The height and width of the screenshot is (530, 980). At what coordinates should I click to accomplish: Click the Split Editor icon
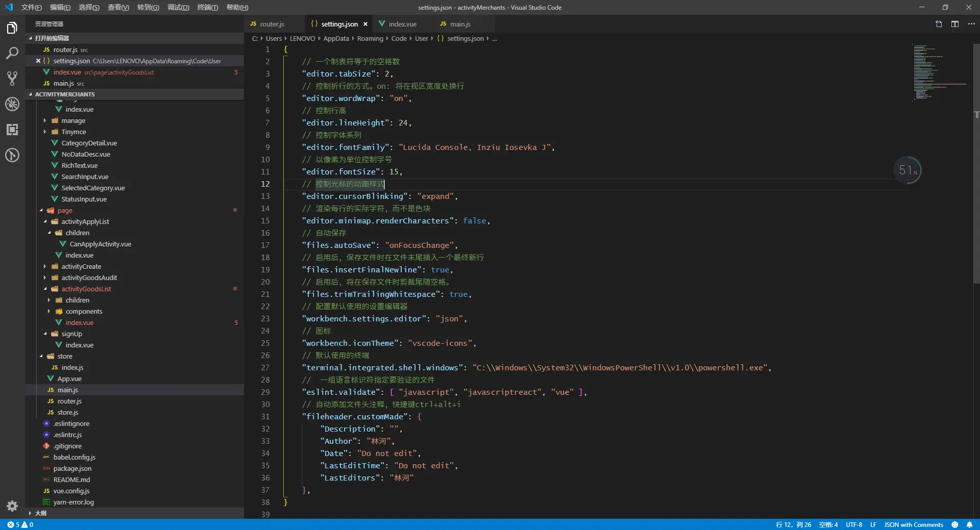pyautogui.click(x=954, y=24)
